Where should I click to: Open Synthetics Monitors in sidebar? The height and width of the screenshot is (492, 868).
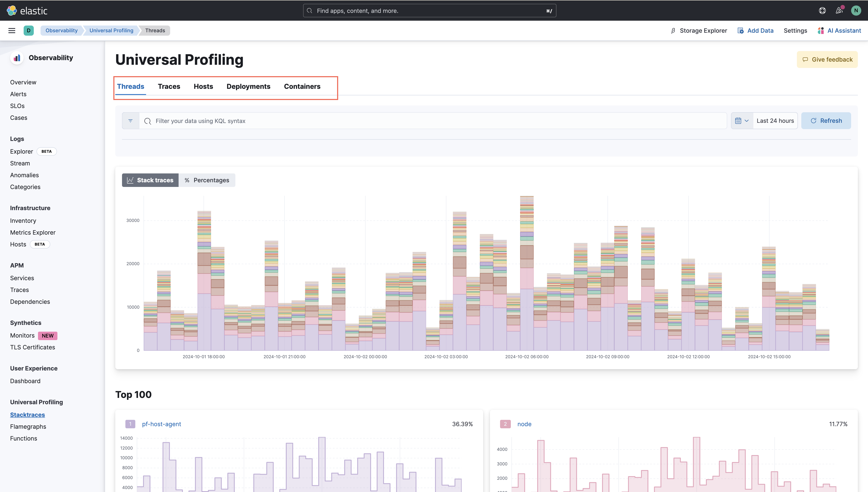(22, 335)
